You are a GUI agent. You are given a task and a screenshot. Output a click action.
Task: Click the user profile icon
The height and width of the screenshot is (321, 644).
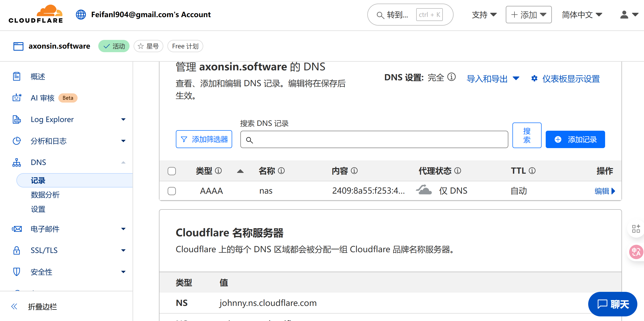(624, 15)
